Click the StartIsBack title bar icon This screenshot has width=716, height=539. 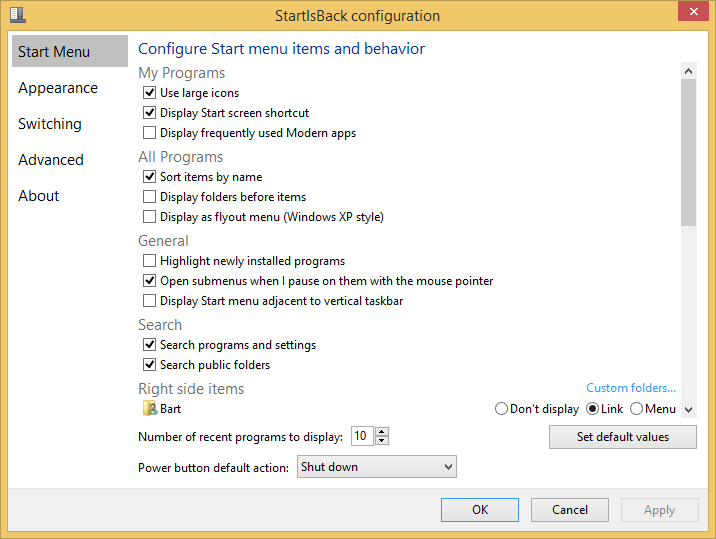pos(17,15)
